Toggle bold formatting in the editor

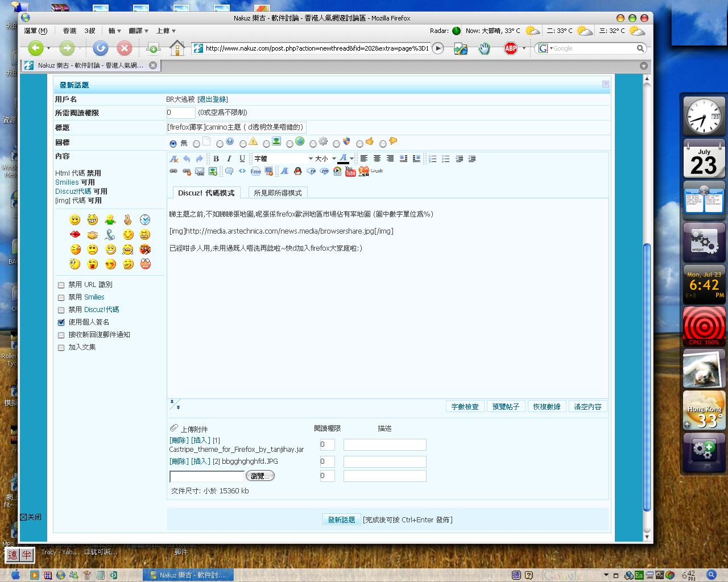click(x=216, y=159)
